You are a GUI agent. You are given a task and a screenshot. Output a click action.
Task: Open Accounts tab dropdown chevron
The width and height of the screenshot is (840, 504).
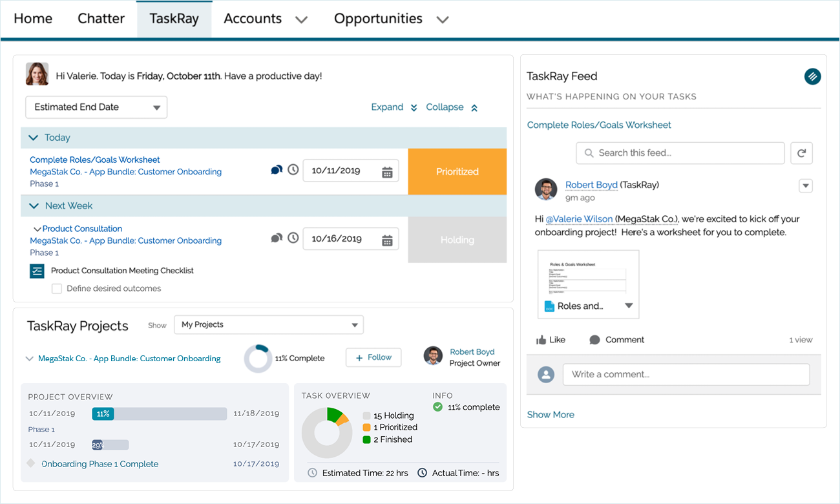tap(301, 19)
